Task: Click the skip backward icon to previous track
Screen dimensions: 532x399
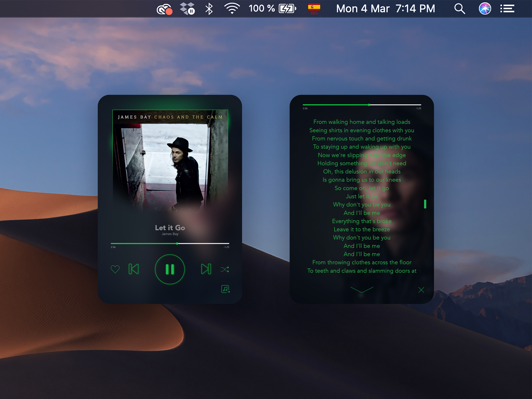Action: tap(134, 269)
